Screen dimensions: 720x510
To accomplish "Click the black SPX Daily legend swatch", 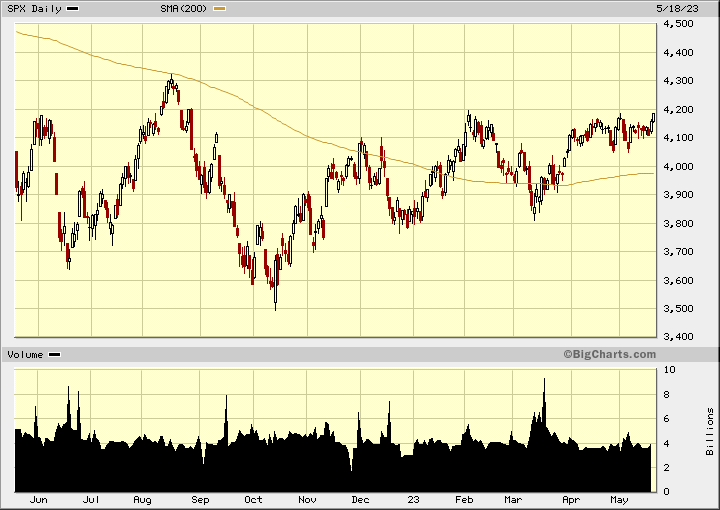I will 73,9.
